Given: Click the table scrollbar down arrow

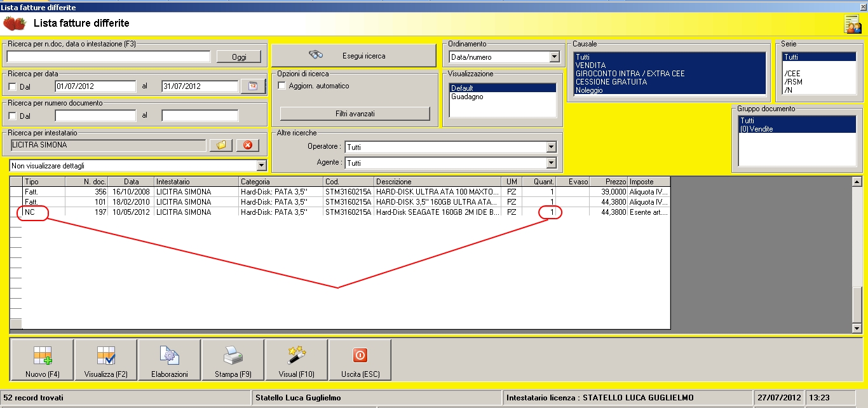Looking at the screenshot, I should point(857,328).
